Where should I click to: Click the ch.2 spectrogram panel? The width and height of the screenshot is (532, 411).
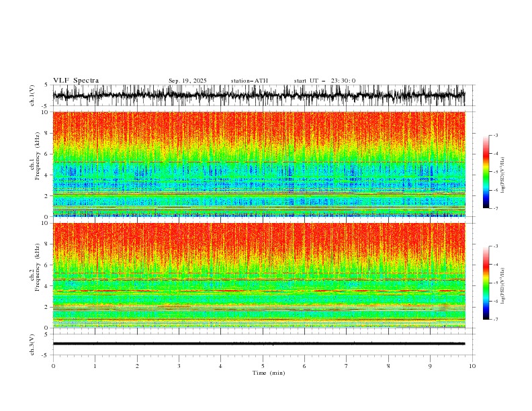[x=259, y=275]
